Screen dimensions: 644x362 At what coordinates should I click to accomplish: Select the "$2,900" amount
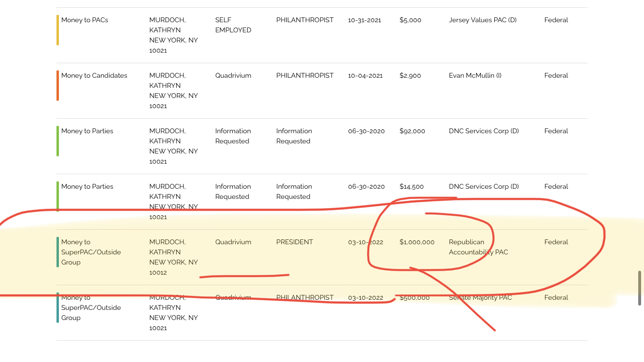click(x=410, y=76)
